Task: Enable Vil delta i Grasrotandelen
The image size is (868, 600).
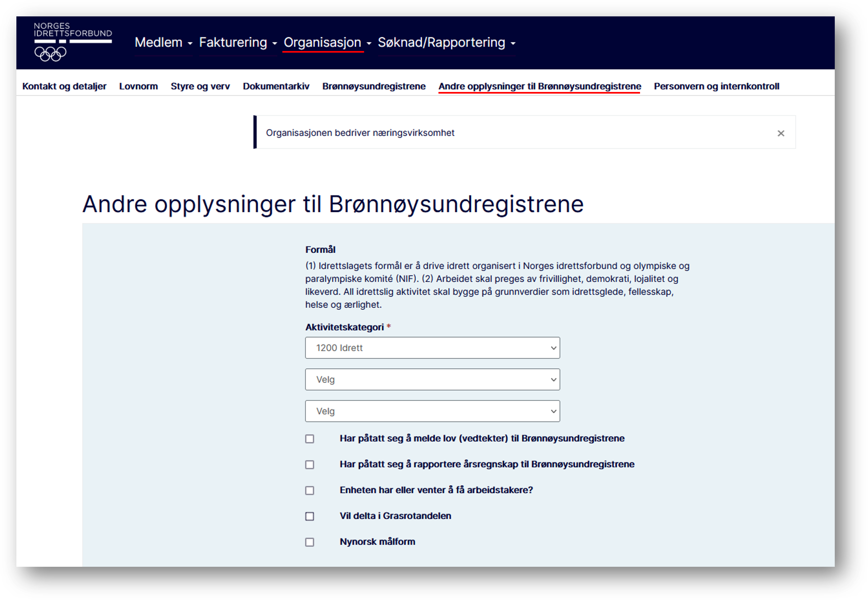Action: click(x=309, y=516)
